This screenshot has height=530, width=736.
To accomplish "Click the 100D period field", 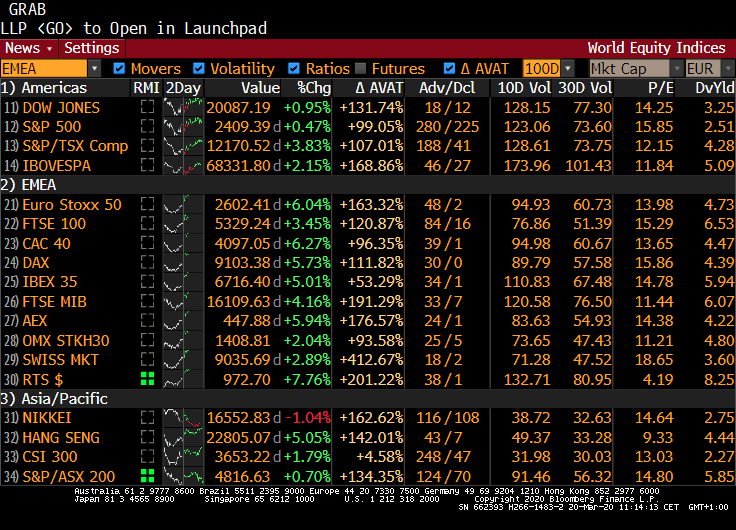I will pos(542,69).
